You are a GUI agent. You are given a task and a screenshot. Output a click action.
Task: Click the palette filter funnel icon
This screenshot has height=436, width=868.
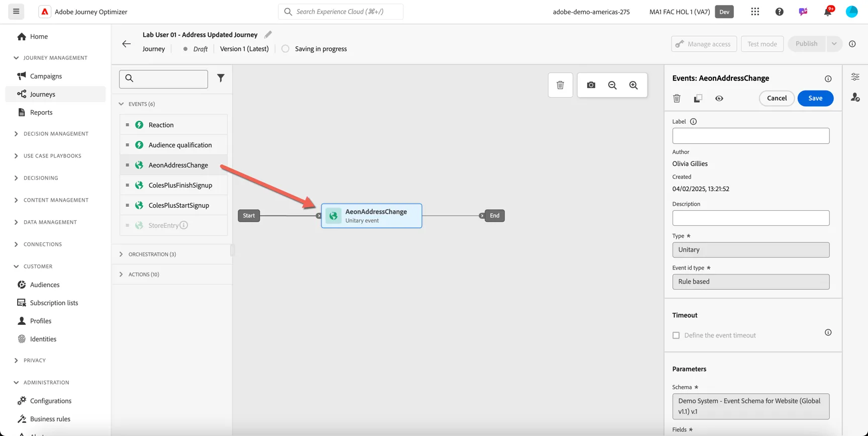pos(221,78)
